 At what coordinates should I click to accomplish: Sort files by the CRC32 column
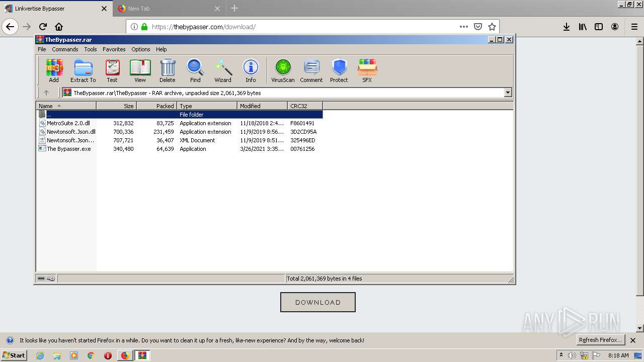click(305, 106)
